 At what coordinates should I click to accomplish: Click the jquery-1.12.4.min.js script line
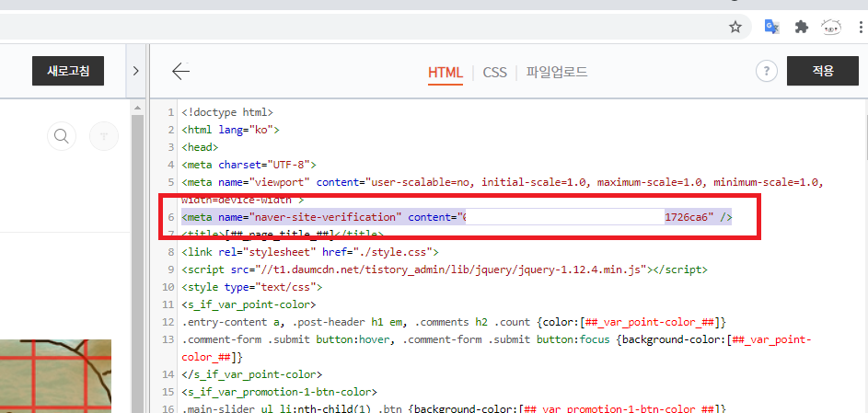tap(445, 270)
